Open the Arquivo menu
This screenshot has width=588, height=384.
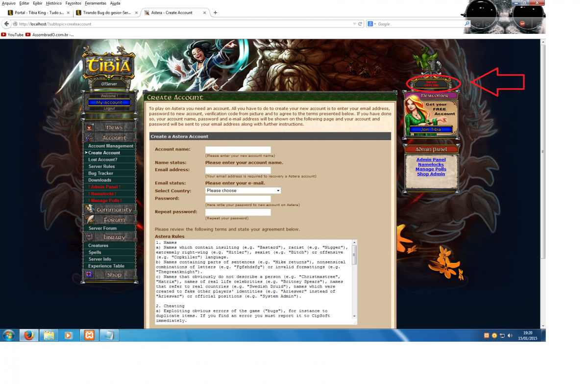click(9, 3)
